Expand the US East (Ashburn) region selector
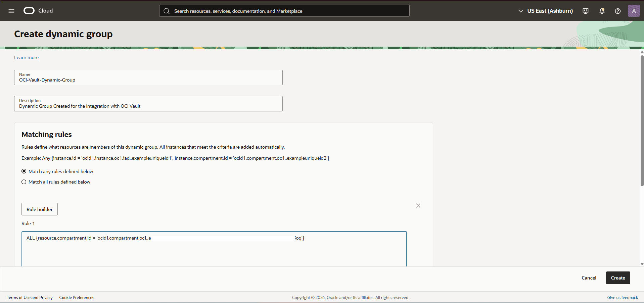This screenshot has height=303, width=644. [x=546, y=11]
